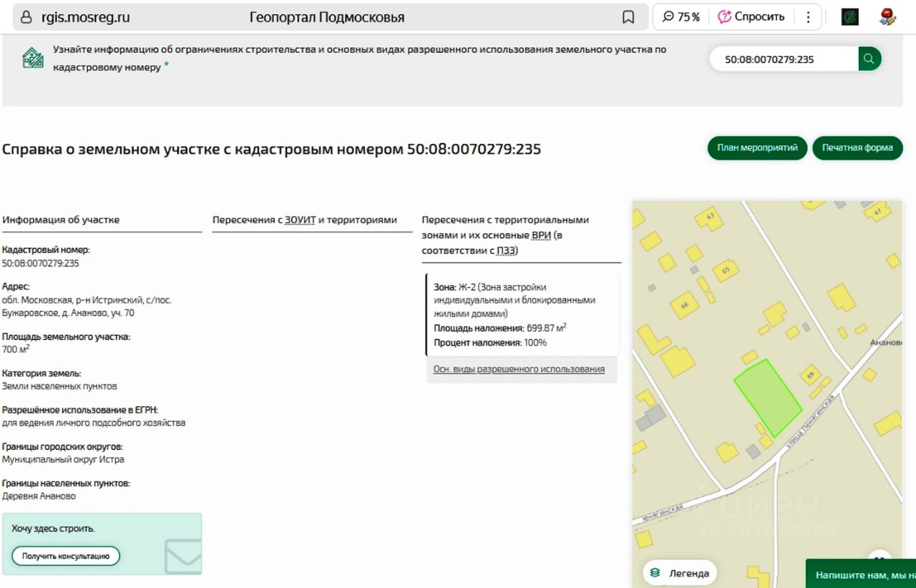This screenshot has width=916, height=588.
Task: Bookmark this page with the bookmark icon
Action: [628, 17]
